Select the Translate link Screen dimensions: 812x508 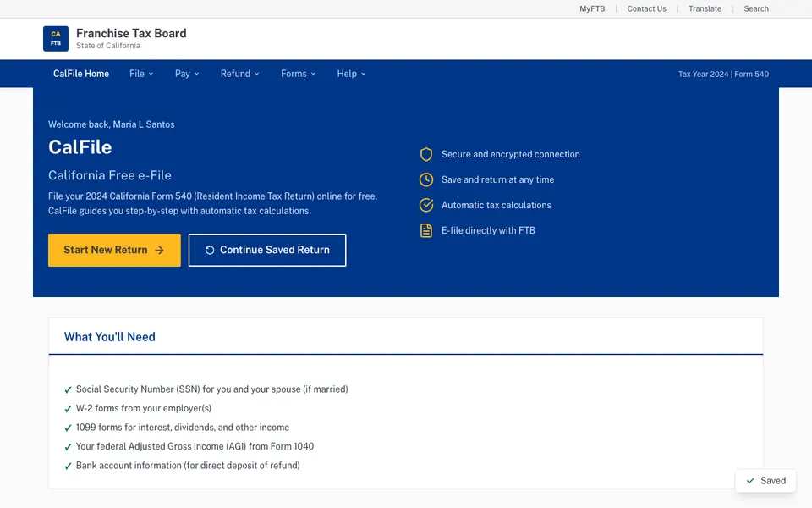coord(705,8)
